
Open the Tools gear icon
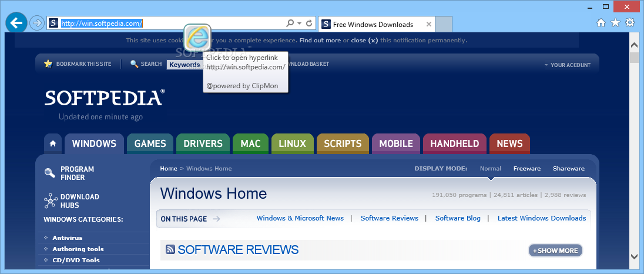(630, 22)
